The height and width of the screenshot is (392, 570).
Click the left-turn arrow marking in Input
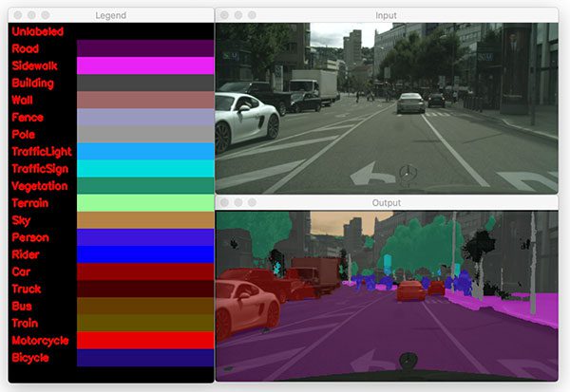click(372, 174)
